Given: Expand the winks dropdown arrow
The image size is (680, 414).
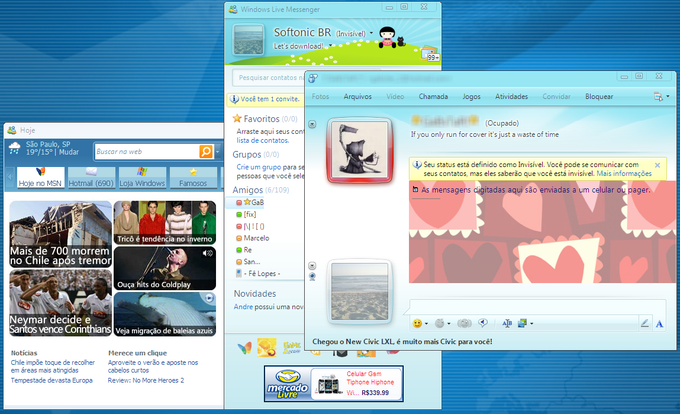Looking at the screenshot, I should 449,324.
